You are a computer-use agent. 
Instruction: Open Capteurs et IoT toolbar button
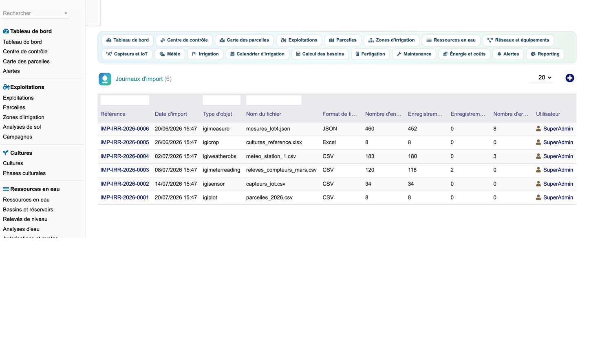(127, 54)
